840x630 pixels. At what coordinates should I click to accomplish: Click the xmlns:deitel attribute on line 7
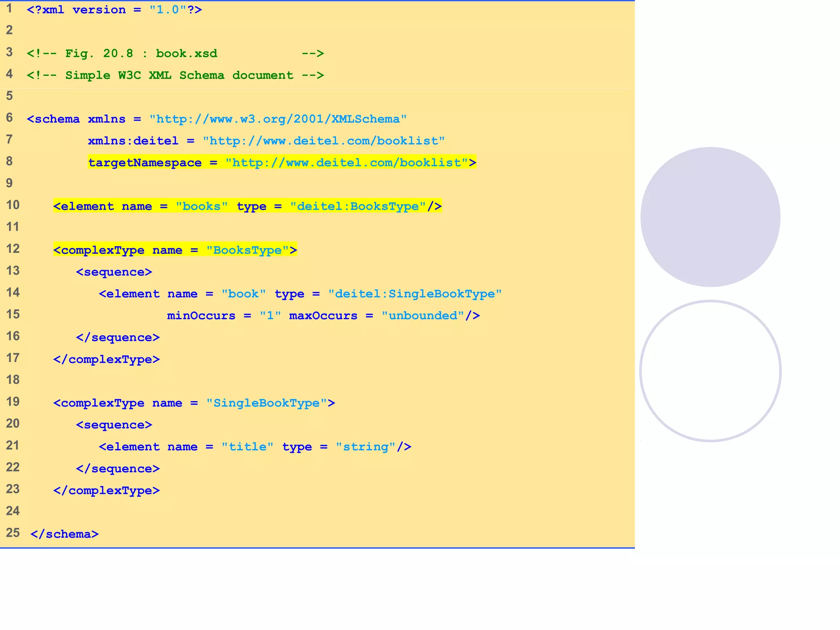266,141
